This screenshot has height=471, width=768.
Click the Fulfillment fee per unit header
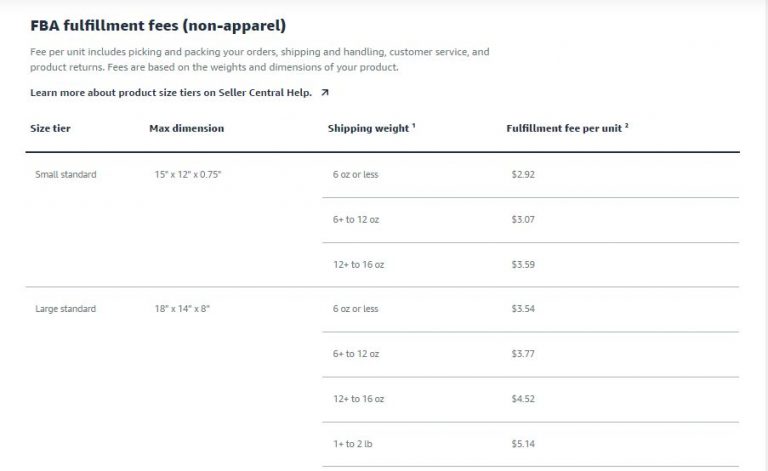point(564,129)
